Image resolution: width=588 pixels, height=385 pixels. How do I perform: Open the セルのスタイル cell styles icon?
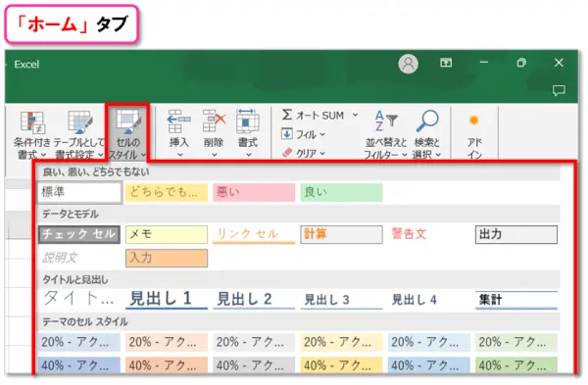click(x=128, y=121)
